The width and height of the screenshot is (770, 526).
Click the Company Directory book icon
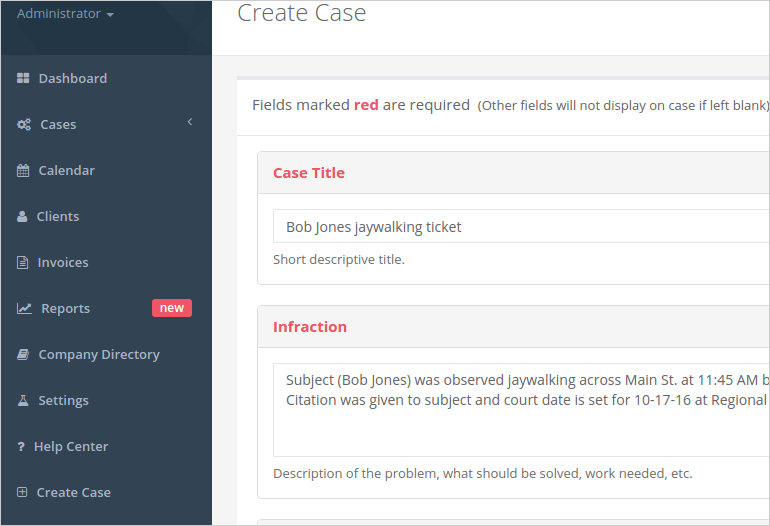(x=23, y=355)
